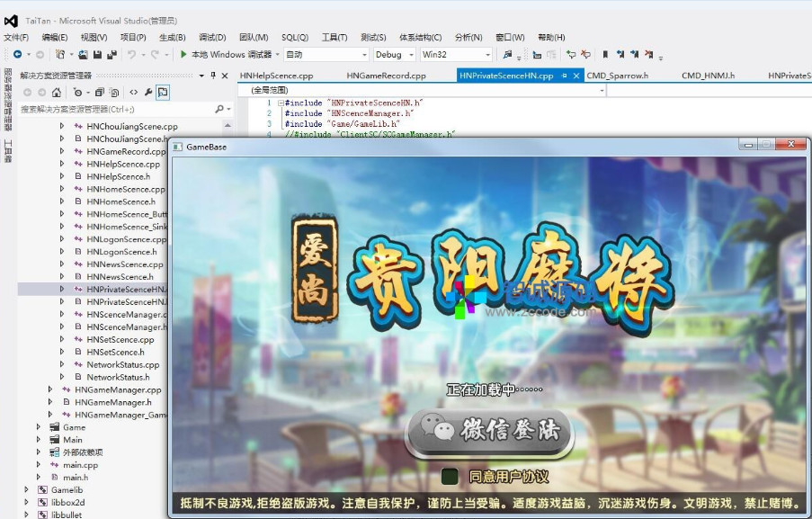Screen dimensions: 812x519
Task: Select HNChouJiangScene.cpp in the tree
Action: (x=132, y=127)
